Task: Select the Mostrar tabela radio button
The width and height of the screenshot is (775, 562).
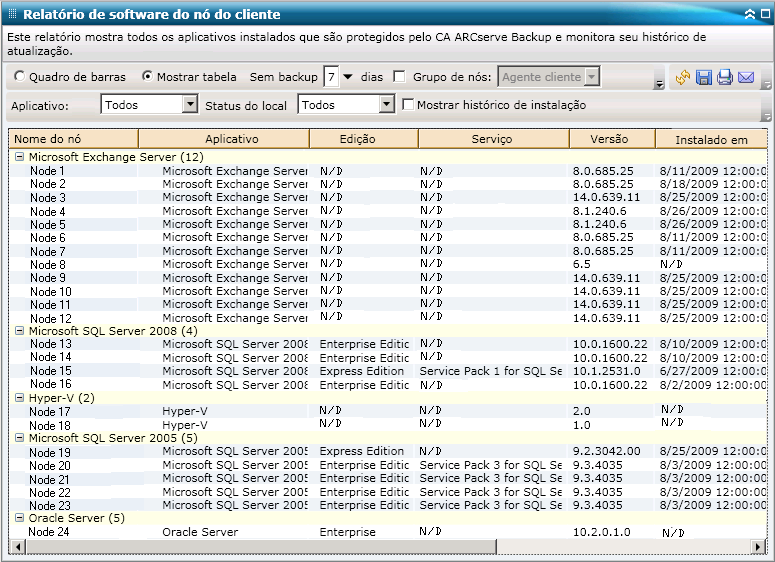Action: pos(148,77)
